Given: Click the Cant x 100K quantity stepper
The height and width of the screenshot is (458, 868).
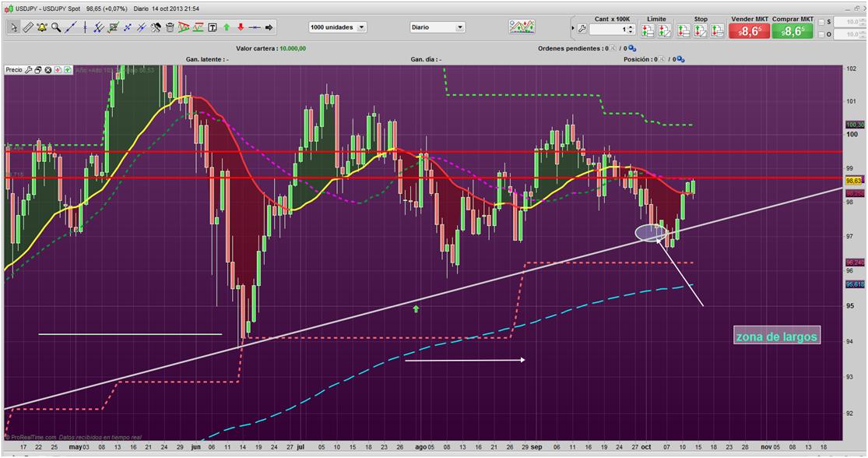Looking at the screenshot, I should (631, 30).
